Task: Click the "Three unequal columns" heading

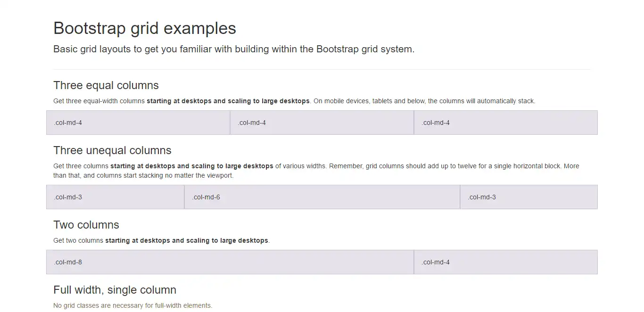Action: click(x=112, y=150)
